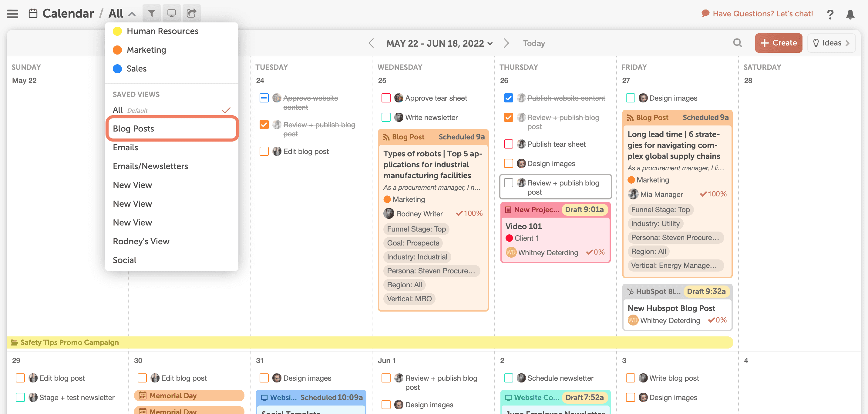Check Approve tear sheet task
Viewport: 868px width, 414px height.
click(386, 98)
